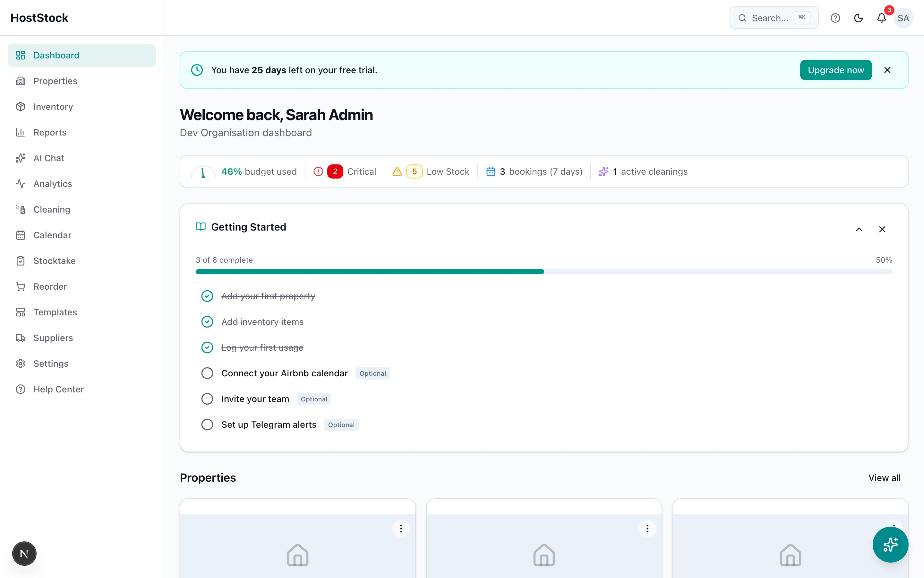This screenshot has width=924, height=578.
Task: Click the Inventory box icon
Action: [21, 107]
